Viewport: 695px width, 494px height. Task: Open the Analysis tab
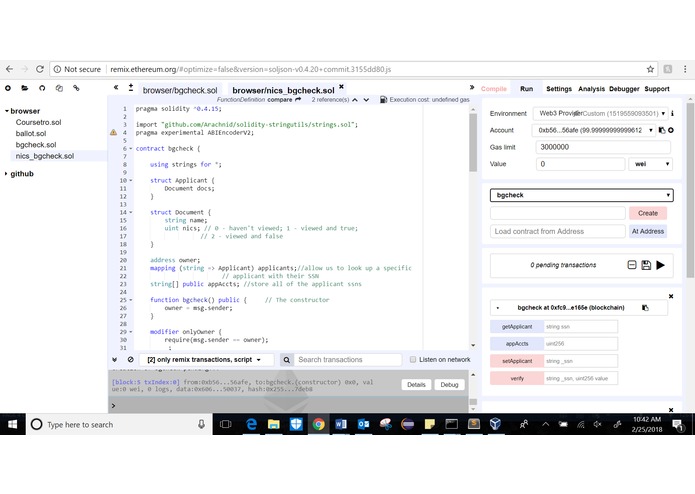click(x=591, y=89)
